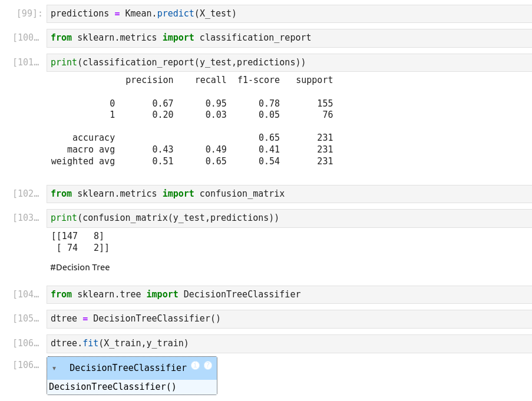Click the [99] cell execution prompt
Viewport: 532px width, 401px height.
pyautogui.click(x=29, y=14)
